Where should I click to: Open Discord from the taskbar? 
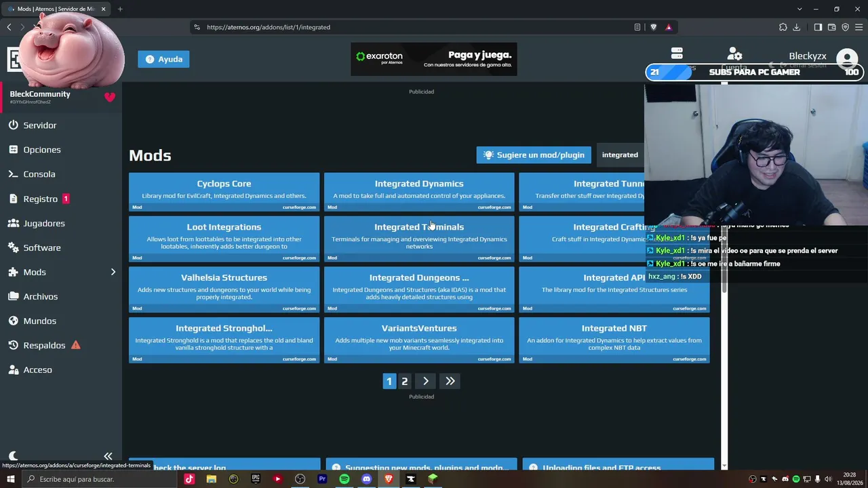click(367, 479)
